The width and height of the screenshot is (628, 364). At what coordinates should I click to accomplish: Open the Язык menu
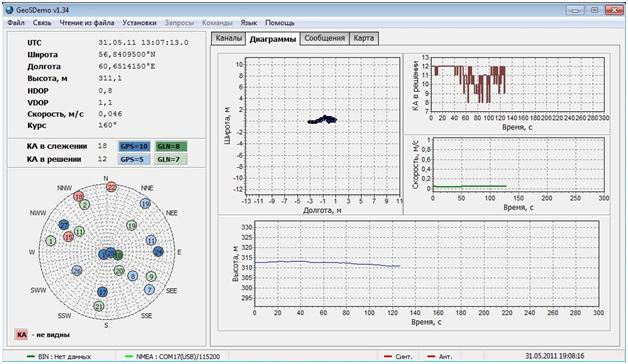tap(249, 23)
